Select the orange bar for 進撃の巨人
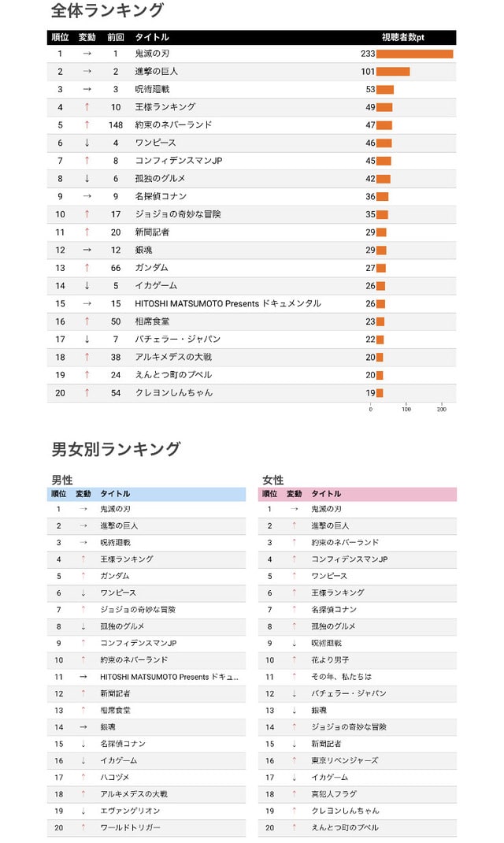This screenshot has width=504, height=843. click(x=393, y=72)
